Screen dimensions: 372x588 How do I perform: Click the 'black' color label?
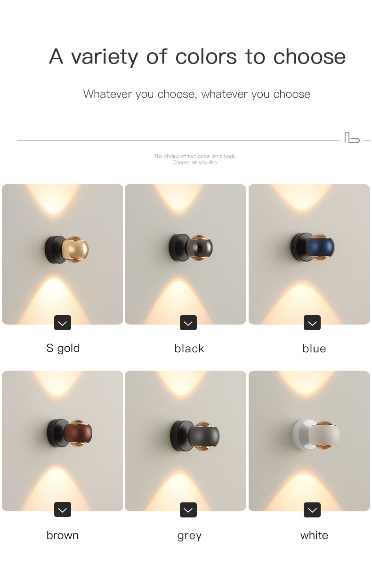pyautogui.click(x=189, y=349)
